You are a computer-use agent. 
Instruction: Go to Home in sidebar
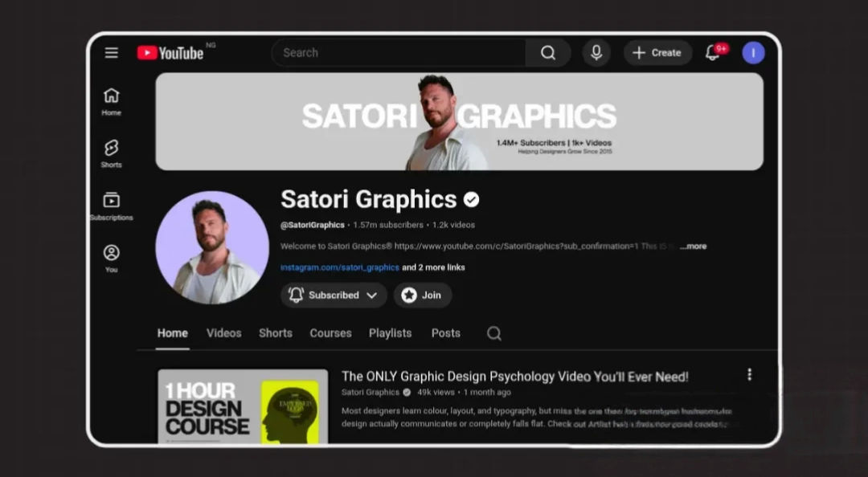pos(111,102)
